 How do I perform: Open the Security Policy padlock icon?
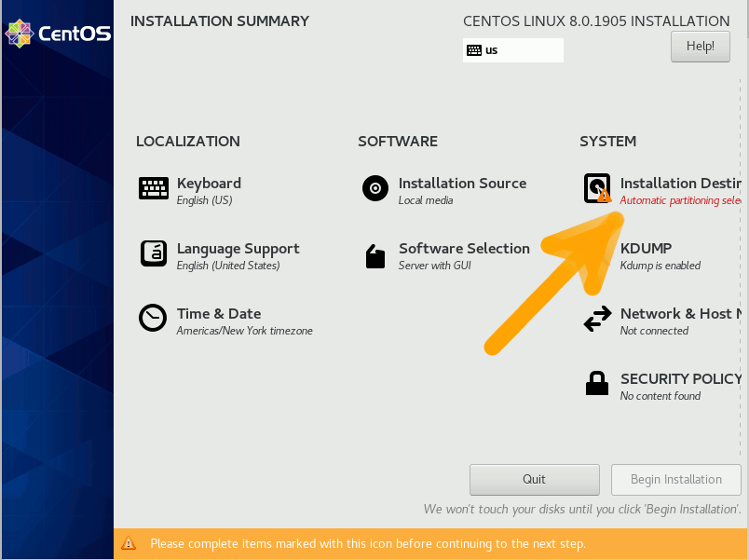click(x=597, y=383)
